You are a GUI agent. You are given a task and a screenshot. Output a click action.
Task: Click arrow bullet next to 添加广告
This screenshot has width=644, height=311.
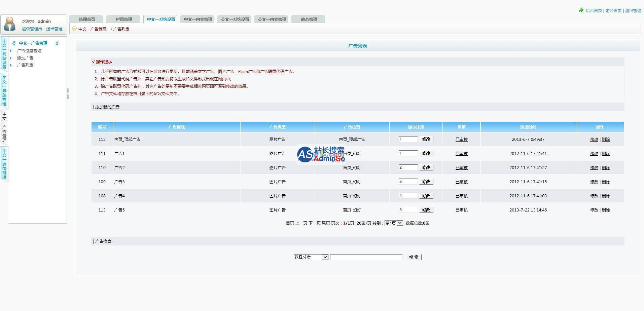11,58
